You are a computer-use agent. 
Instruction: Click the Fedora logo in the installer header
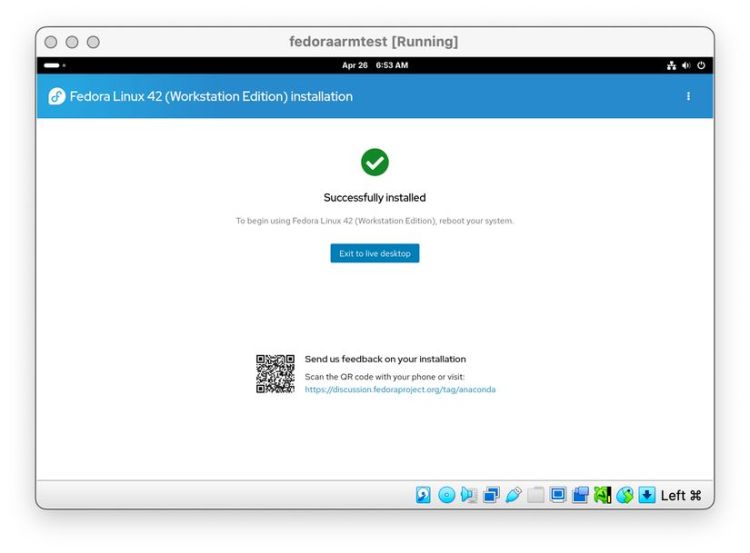pyautogui.click(x=57, y=96)
